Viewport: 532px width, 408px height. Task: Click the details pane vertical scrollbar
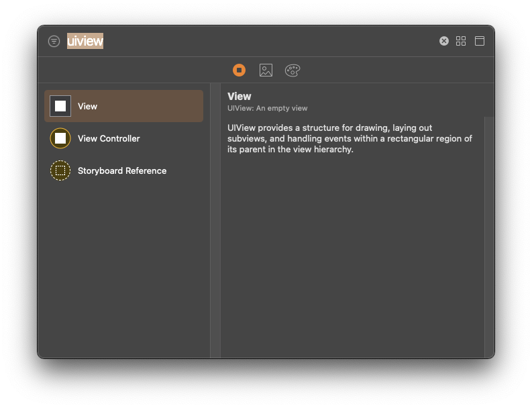[x=489, y=237]
